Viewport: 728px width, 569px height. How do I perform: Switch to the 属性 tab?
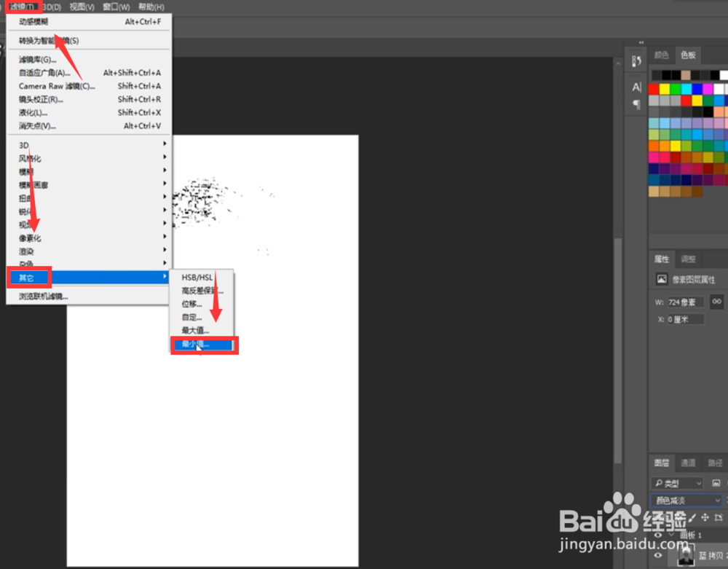[662, 259]
